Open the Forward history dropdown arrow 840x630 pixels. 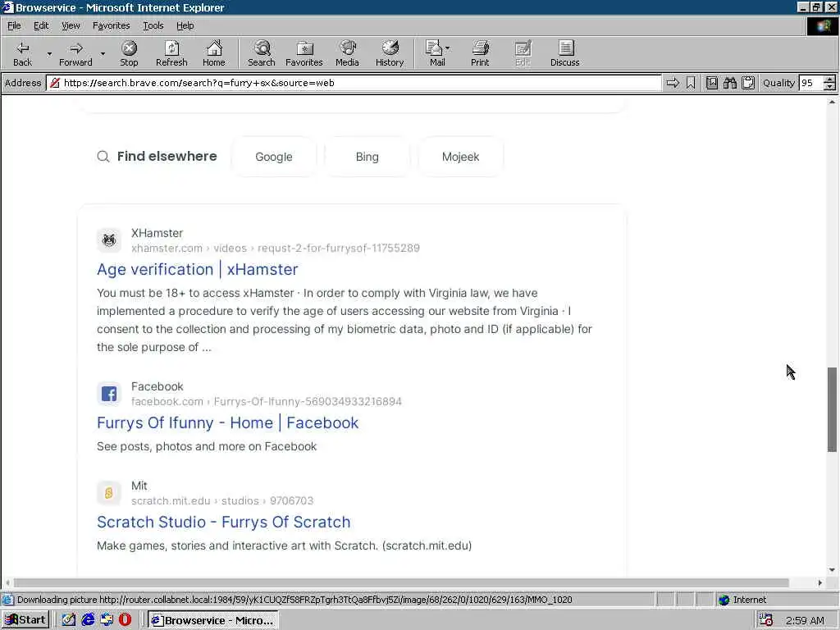click(x=103, y=53)
